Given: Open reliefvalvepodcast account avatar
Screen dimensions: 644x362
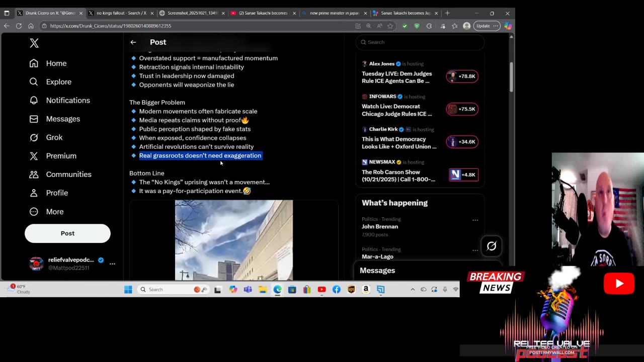Looking at the screenshot, I should [36, 263].
